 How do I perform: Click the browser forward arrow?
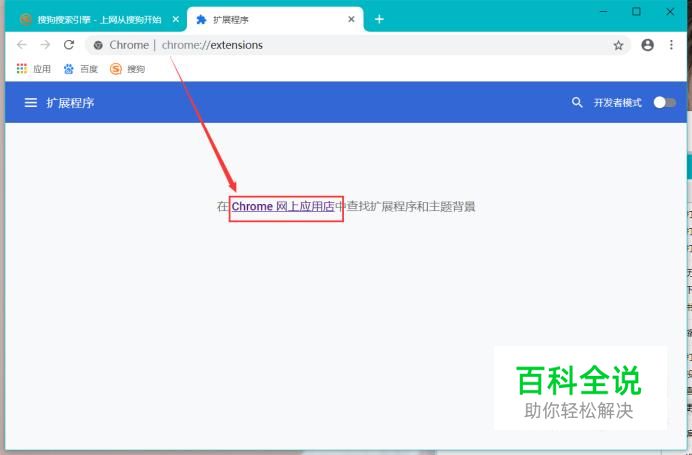click(x=45, y=45)
